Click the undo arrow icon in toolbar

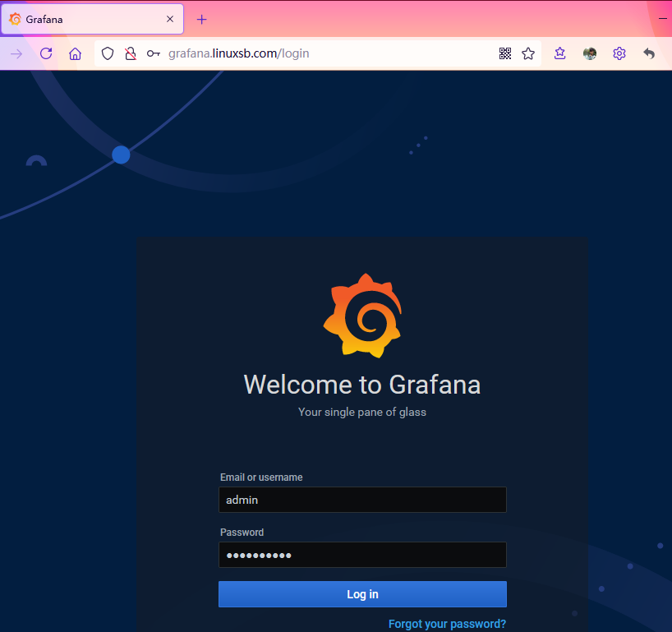tap(649, 53)
